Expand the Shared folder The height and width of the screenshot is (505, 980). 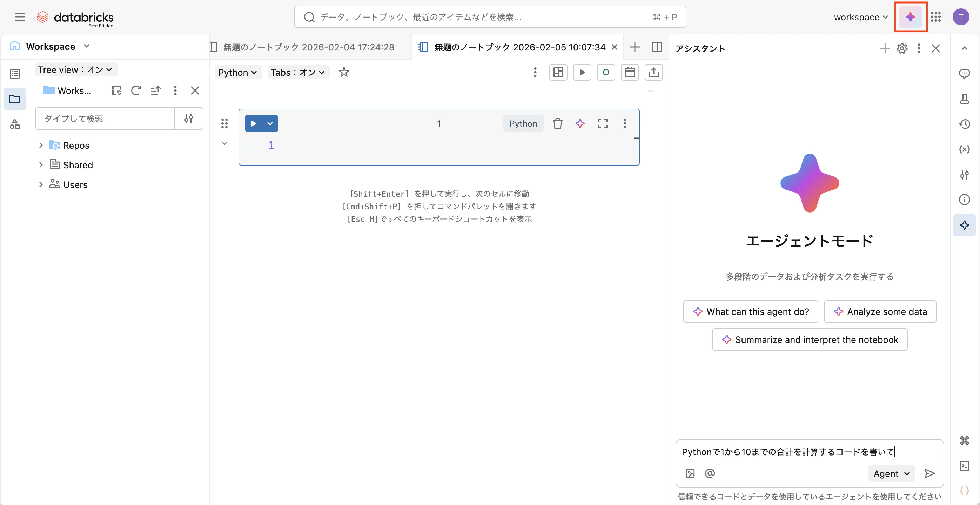tap(41, 165)
